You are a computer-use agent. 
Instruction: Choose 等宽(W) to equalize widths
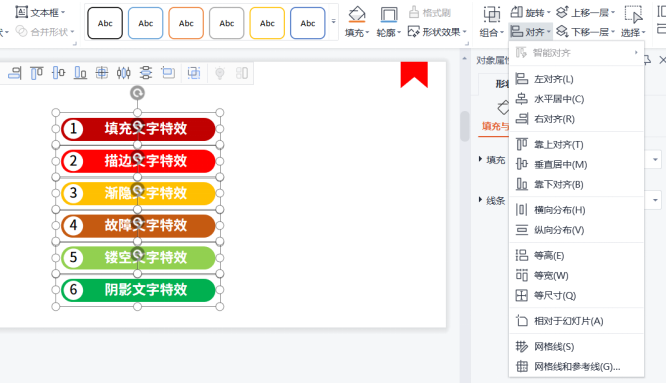[x=576, y=276]
